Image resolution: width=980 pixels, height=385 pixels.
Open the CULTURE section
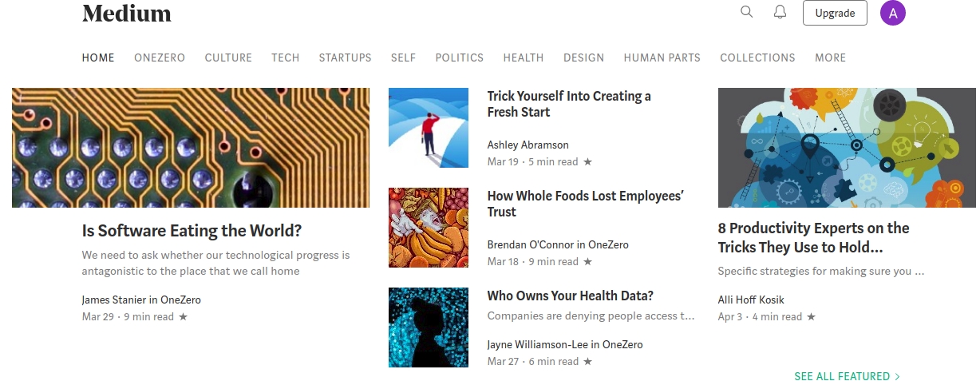pos(228,58)
